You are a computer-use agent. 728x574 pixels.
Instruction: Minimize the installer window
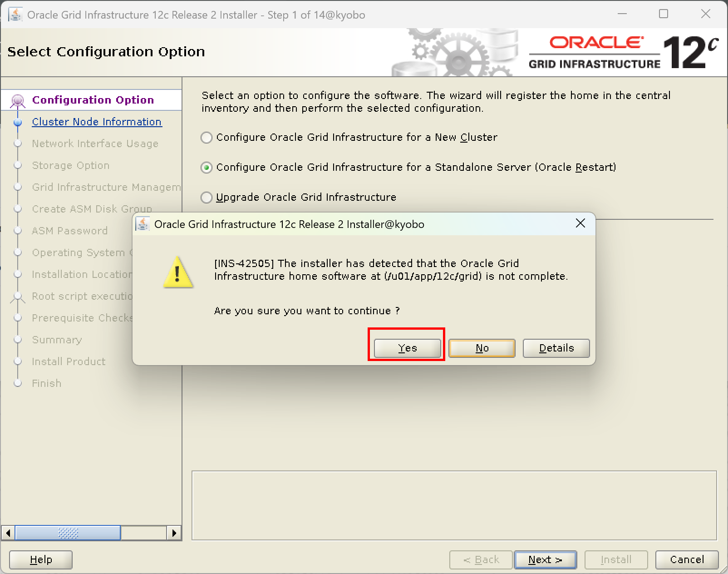[x=622, y=14]
